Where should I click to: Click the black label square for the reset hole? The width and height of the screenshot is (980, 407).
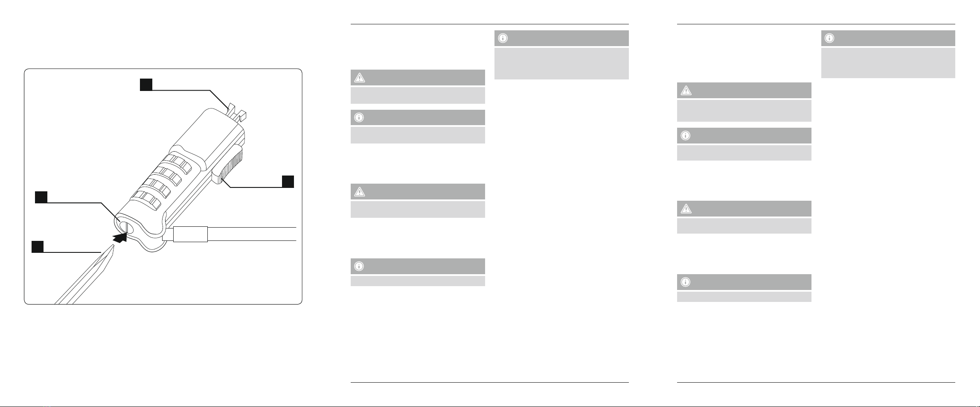point(41,197)
